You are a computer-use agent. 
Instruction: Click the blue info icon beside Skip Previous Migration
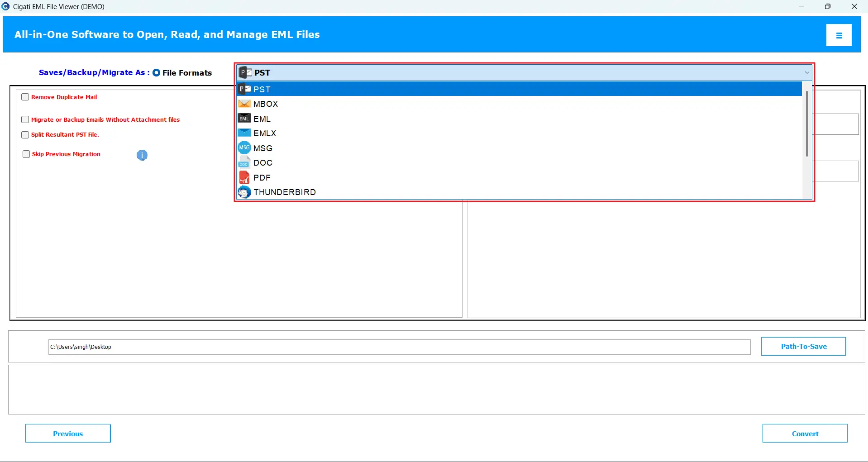(142, 155)
